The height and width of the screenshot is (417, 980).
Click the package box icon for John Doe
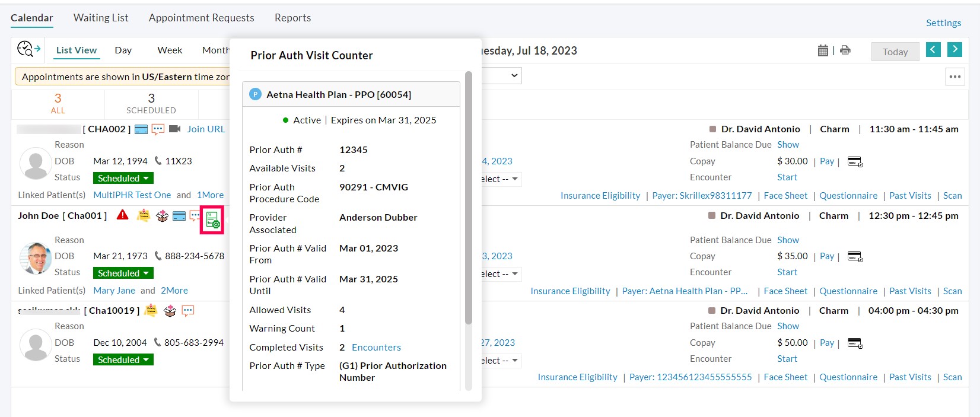pyautogui.click(x=162, y=216)
